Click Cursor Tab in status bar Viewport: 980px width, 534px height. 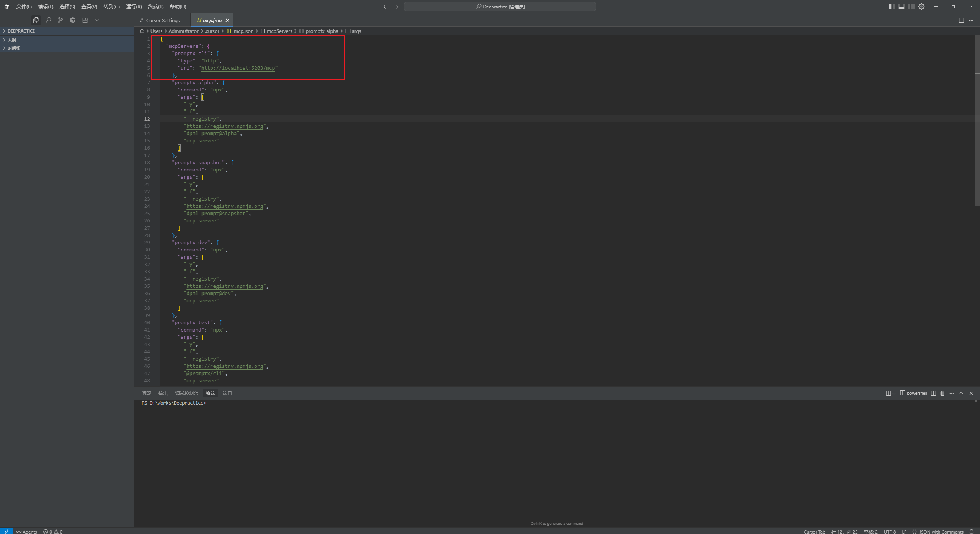(814, 531)
